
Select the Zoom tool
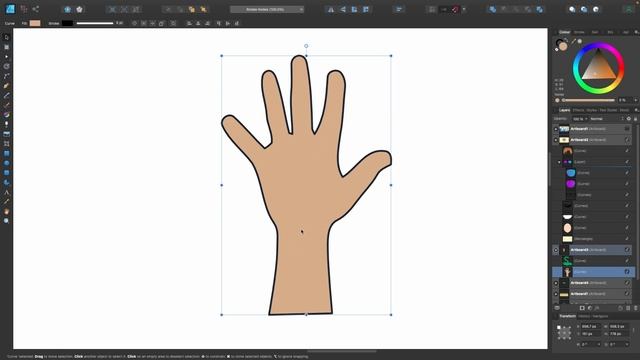point(6,220)
